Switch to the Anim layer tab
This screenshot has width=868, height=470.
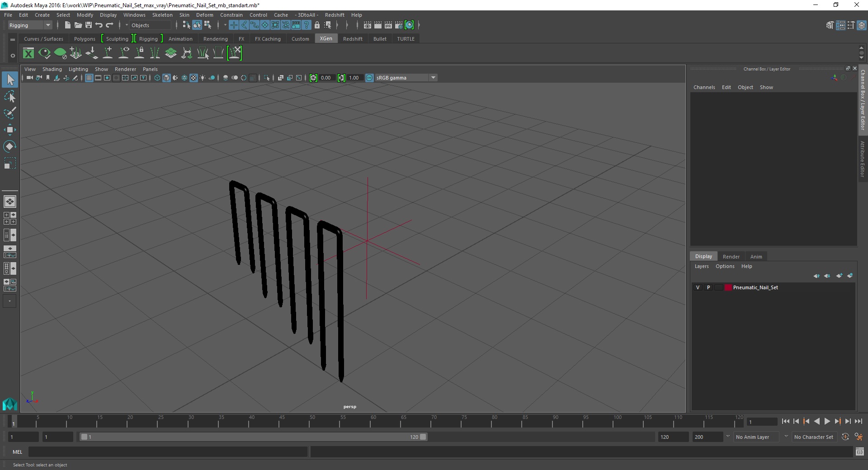(756, 257)
